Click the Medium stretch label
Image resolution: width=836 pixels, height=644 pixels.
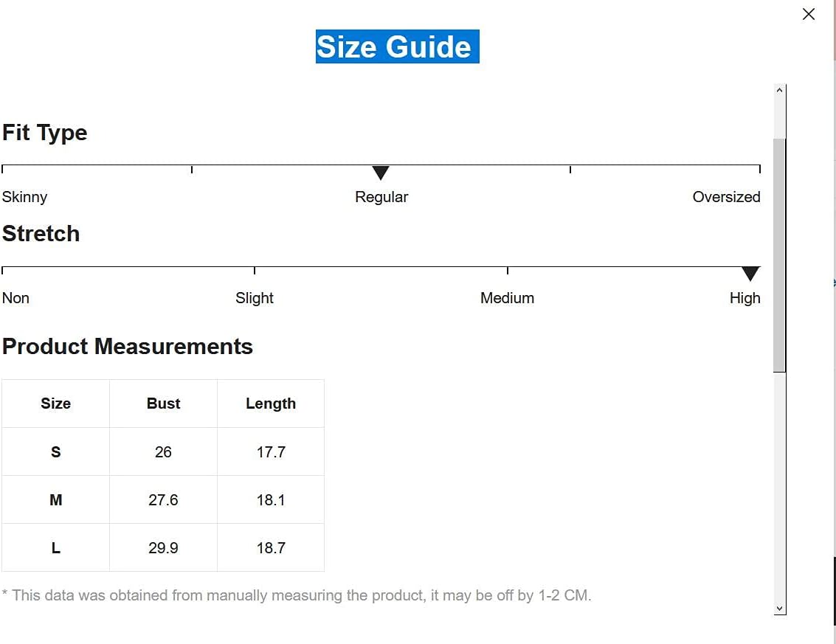click(507, 298)
